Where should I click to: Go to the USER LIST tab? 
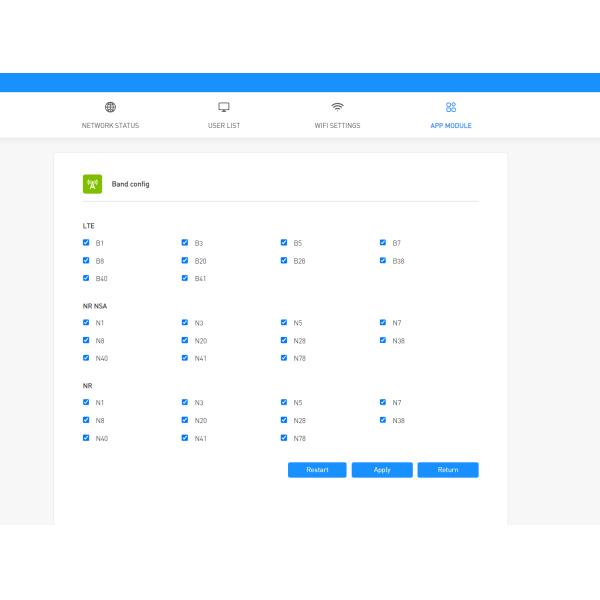point(224,126)
